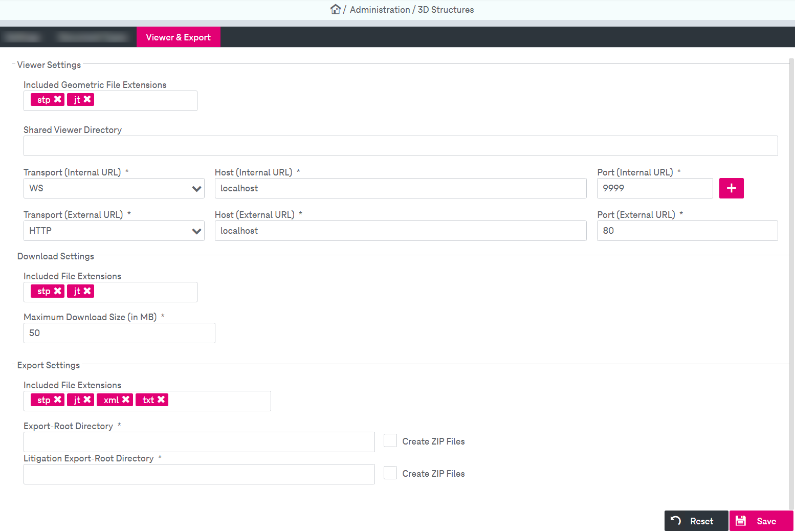Screen dimensions: 795x532
Task: Enable Create ZIP Files for Export-Root Directory
Action: click(390, 440)
